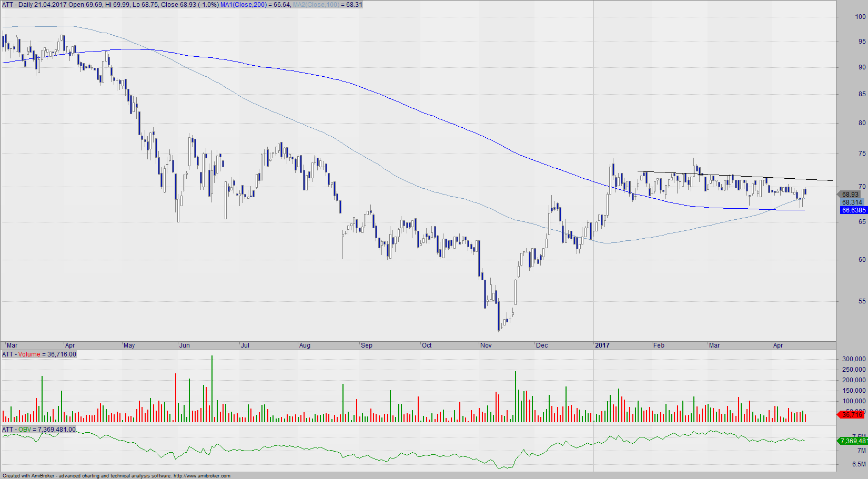Click the 68.314 moving average value tag

[852, 202]
